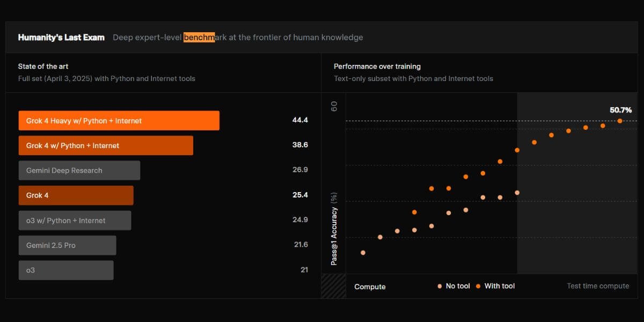Click the lowest No tool data point
The height and width of the screenshot is (322, 644).
363,252
